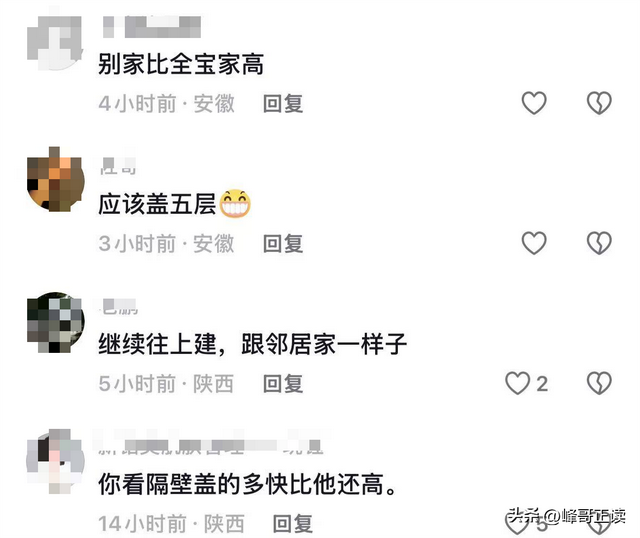Like the '你看隔壁盖的多快' comment
This screenshot has height=538, width=640.
click(x=517, y=523)
